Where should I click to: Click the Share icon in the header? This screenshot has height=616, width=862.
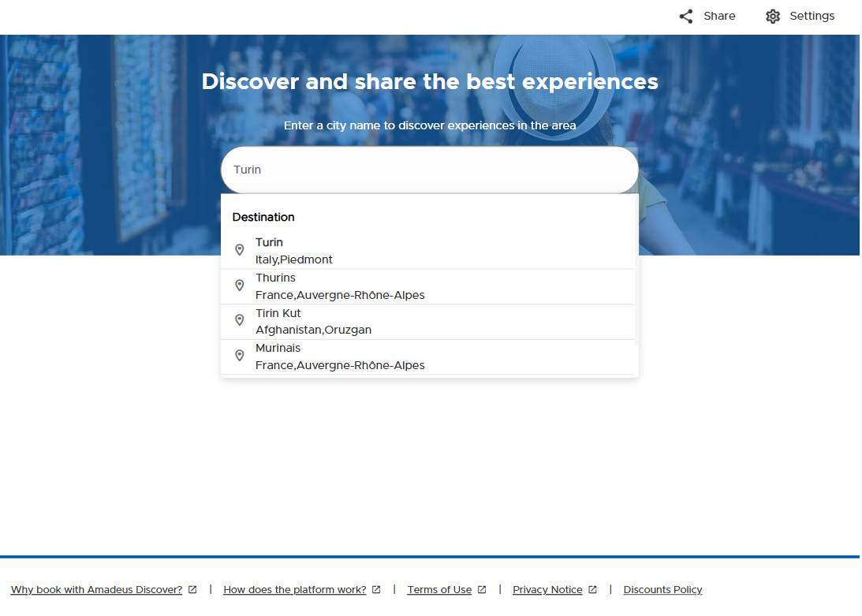[x=686, y=15]
